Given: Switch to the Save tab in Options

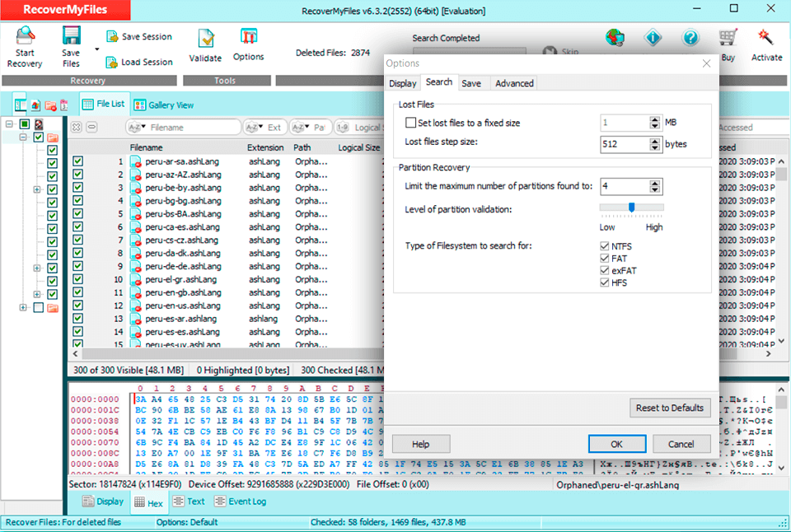Looking at the screenshot, I should [x=471, y=83].
